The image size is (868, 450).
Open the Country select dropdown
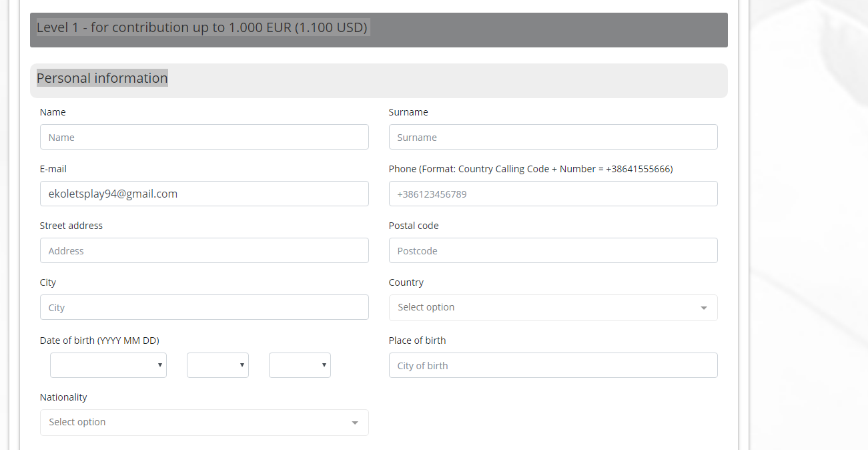pyautogui.click(x=553, y=308)
